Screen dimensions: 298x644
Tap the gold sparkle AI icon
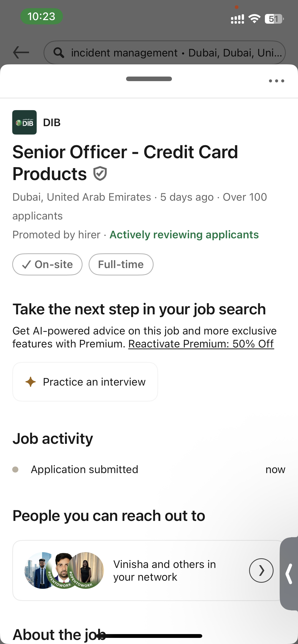pyautogui.click(x=31, y=382)
